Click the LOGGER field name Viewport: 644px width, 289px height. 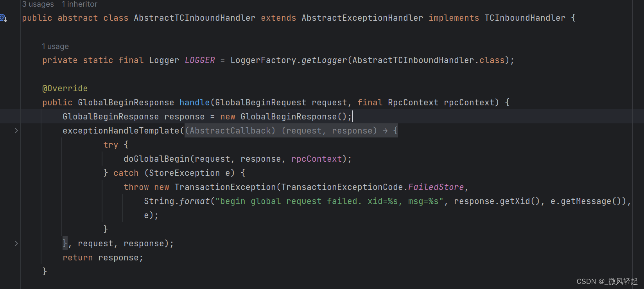(x=200, y=60)
